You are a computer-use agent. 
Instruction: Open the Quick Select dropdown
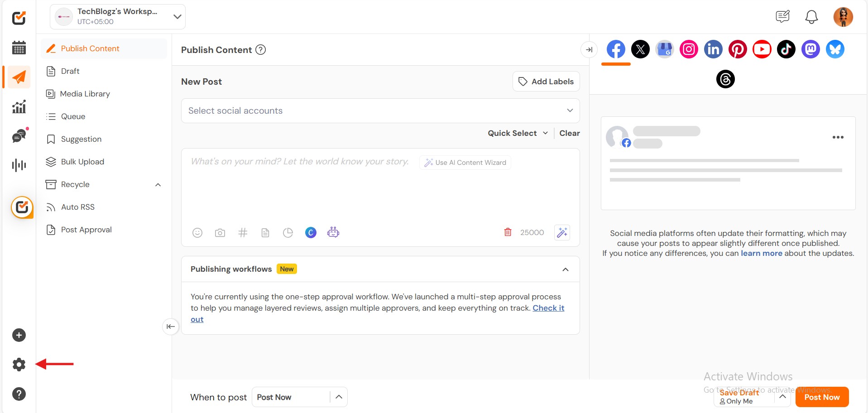pos(518,133)
